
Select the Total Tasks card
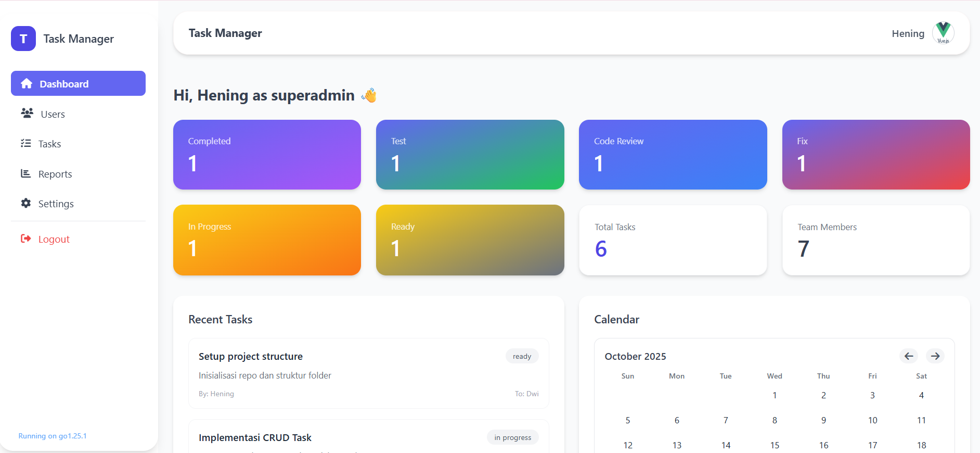tap(673, 240)
